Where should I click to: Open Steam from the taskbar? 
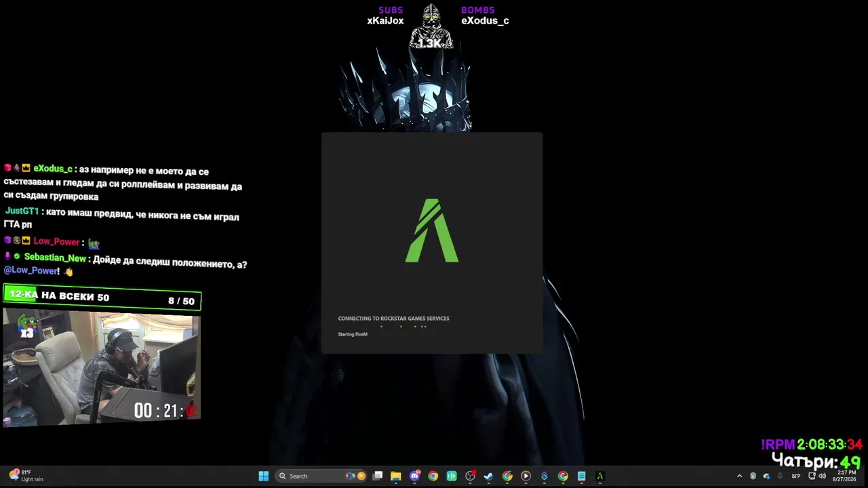coord(488,476)
